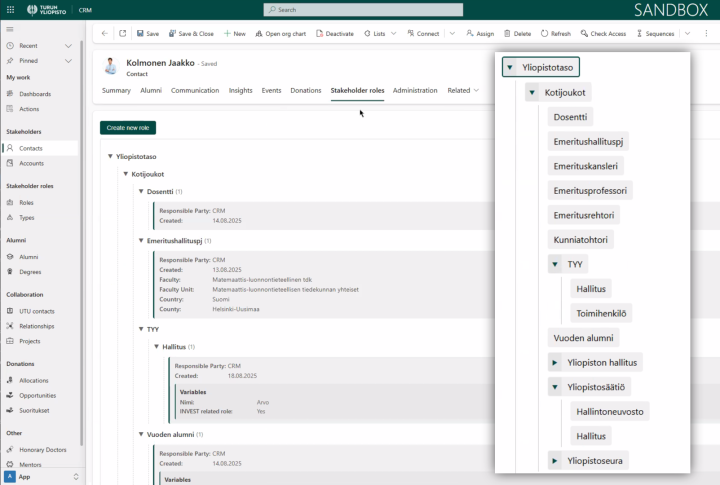
Task: Open the more commands ellipsis
Action: [x=706, y=34]
